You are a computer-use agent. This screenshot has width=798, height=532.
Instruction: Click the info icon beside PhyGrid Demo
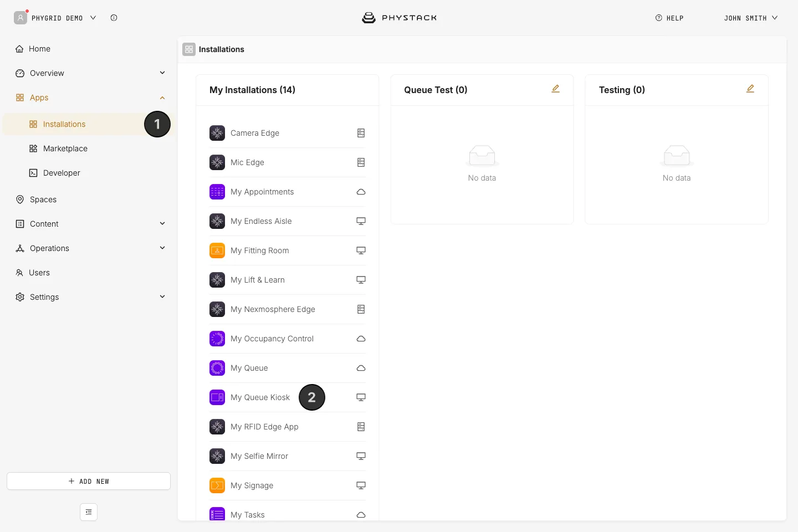click(x=114, y=18)
